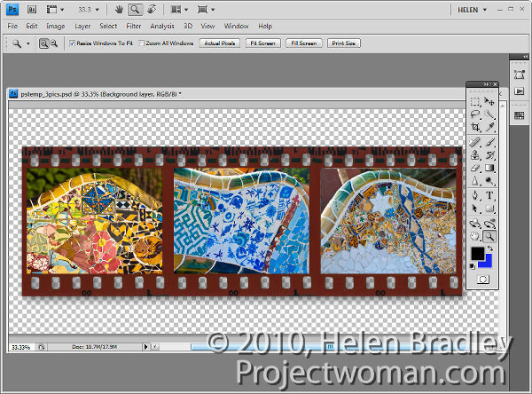Open the Layer menu
This screenshot has width=532, height=394.
coord(82,26)
